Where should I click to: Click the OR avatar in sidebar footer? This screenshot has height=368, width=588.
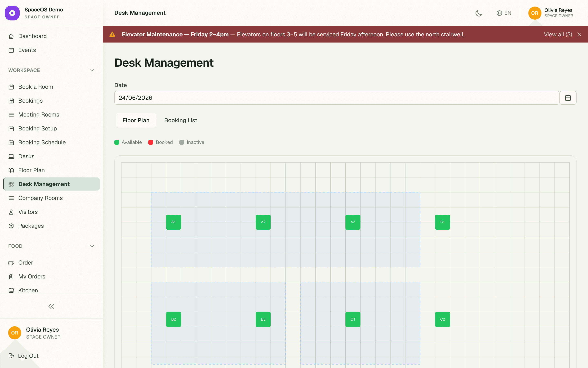click(14, 333)
